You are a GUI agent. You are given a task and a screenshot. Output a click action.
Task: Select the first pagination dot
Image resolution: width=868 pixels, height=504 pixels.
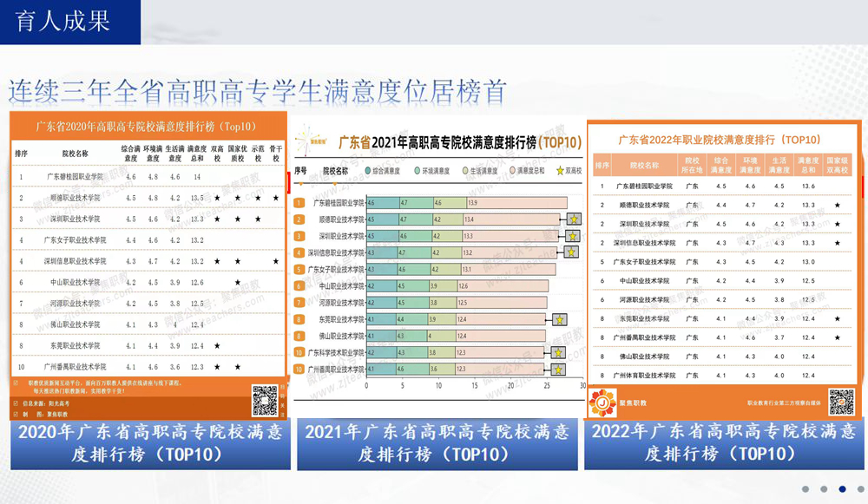click(805, 488)
